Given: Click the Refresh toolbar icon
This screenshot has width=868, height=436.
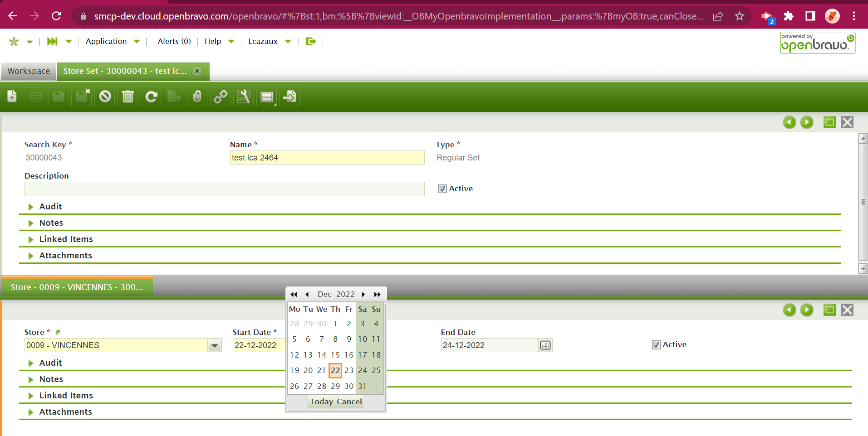Looking at the screenshot, I should [152, 97].
